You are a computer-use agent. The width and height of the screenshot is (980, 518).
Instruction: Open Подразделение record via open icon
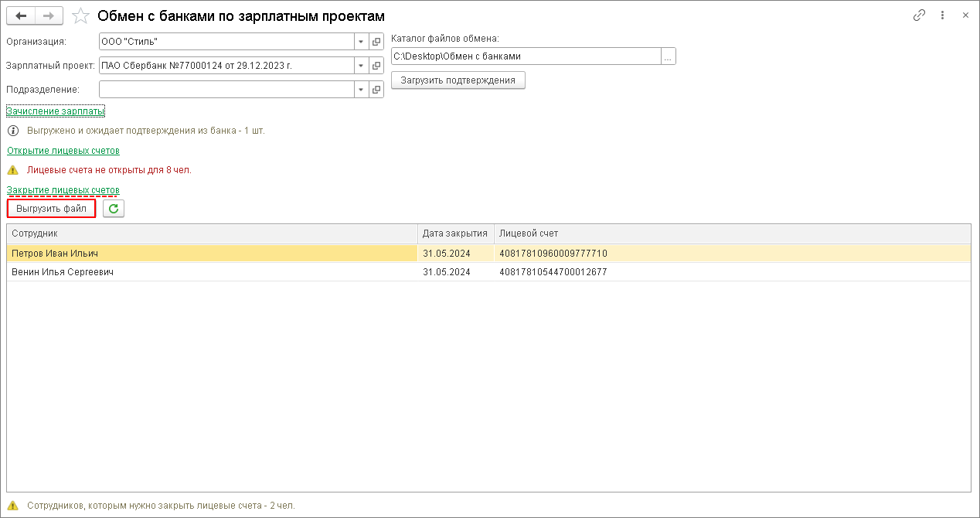pos(376,90)
